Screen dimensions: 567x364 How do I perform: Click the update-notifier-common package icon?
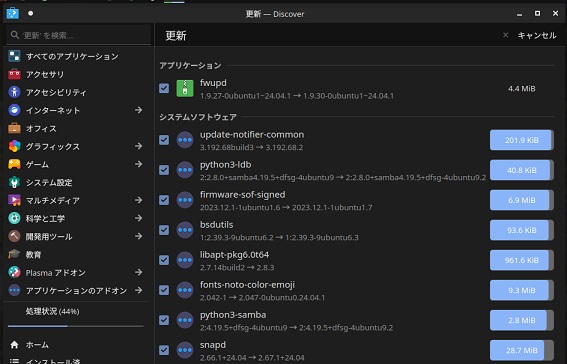(x=185, y=140)
